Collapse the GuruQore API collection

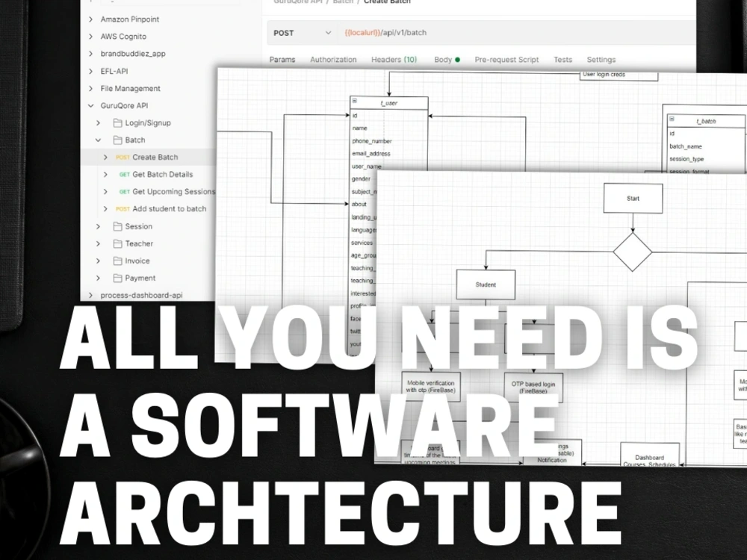[x=90, y=105]
